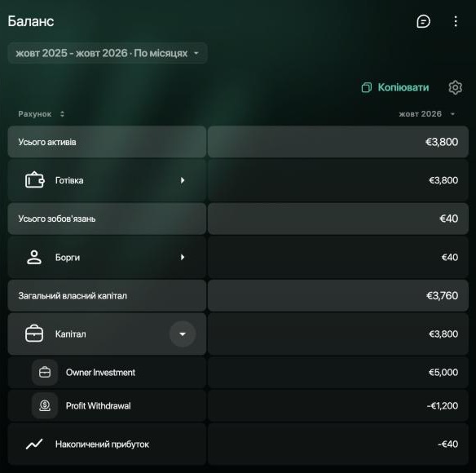The width and height of the screenshot is (476, 473).
Task: Expand the Борги row arrow
Action: tap(183, 258)
